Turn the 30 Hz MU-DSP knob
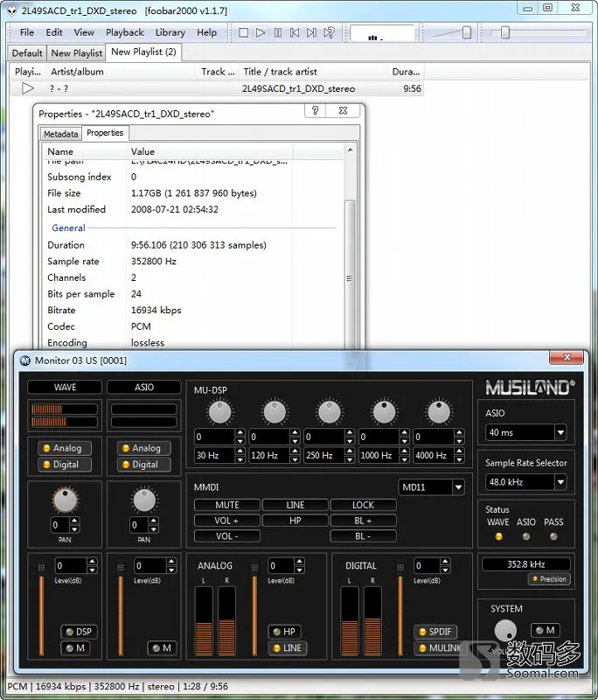 pyautogui.click(x=219, y=411)
